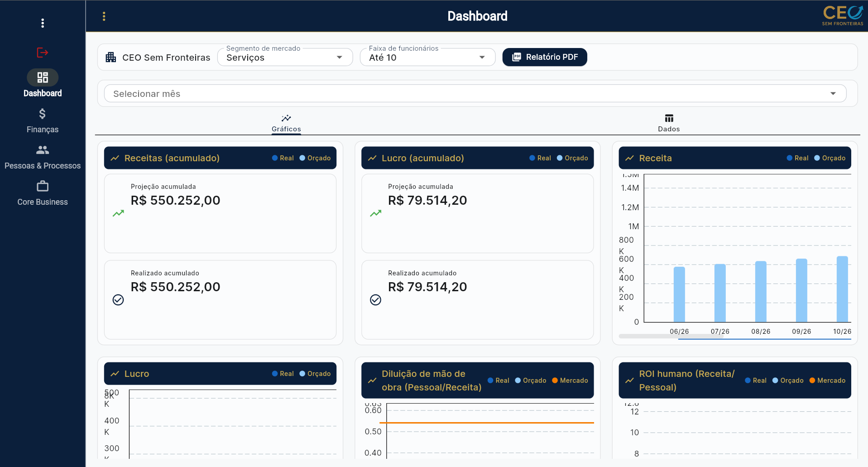Screen dimensions: 868x467
Task: Go to Pessoas & Processos section
Action: click(43, 157)
